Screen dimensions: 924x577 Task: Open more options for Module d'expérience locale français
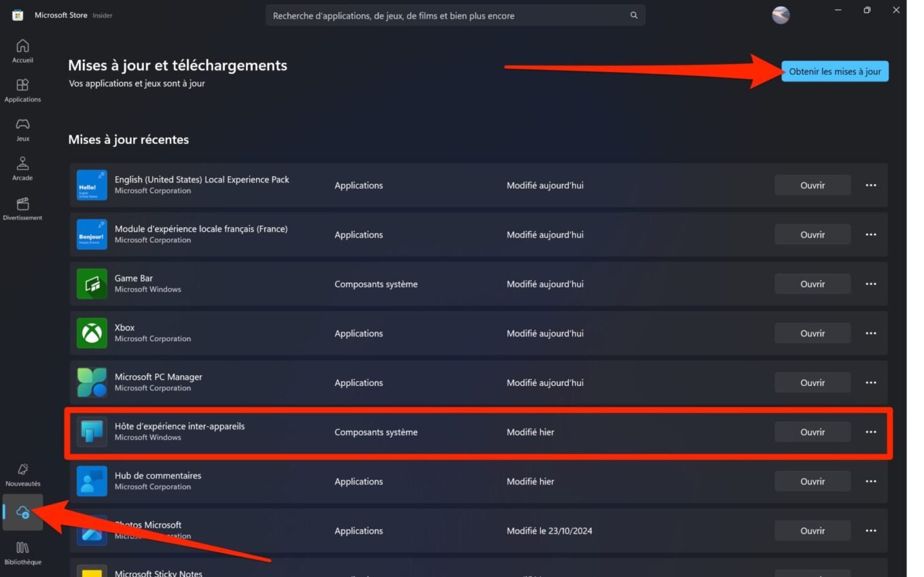pos(871,234)
